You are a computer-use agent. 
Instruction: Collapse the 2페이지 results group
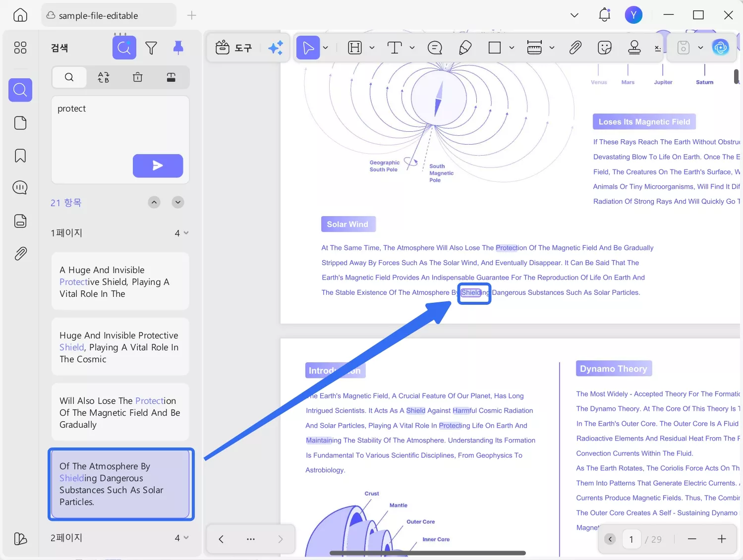pos(186,538)
